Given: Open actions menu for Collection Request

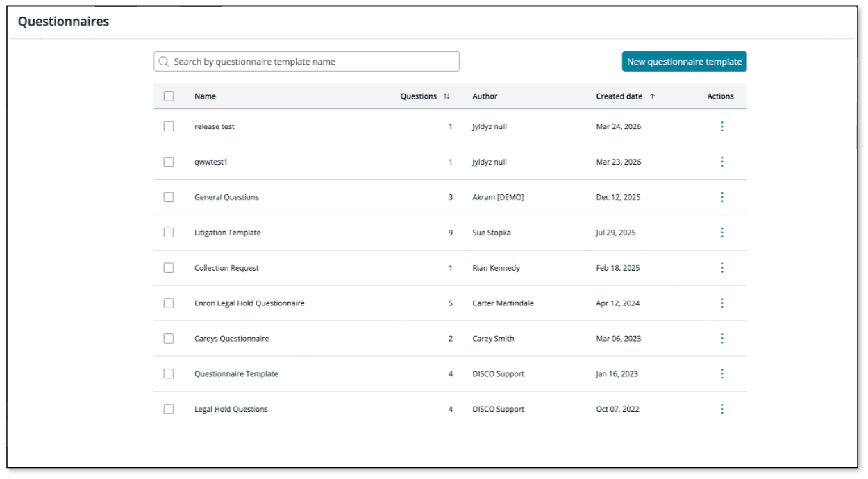Looking at the screenshot, I should pyautogui.click(x=722, y=268).
